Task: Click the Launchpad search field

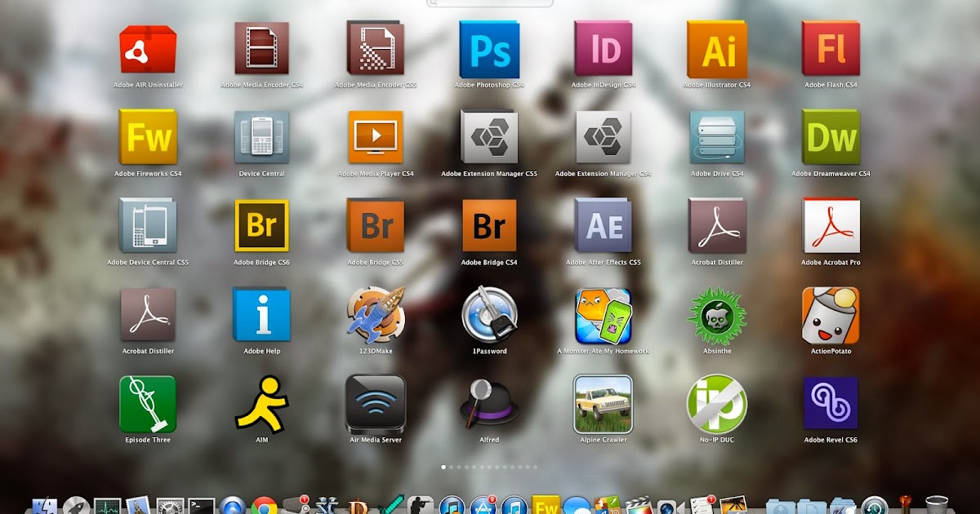Action: tap(490, 3)
